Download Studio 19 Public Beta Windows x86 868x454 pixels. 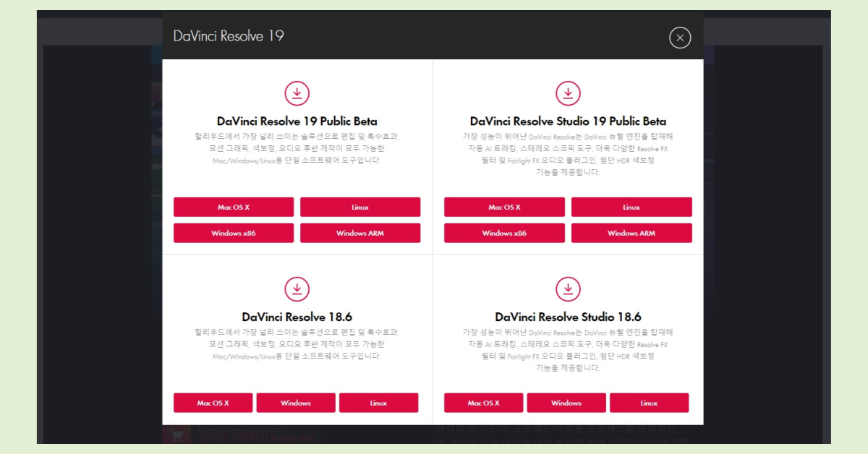click(504, 233)
